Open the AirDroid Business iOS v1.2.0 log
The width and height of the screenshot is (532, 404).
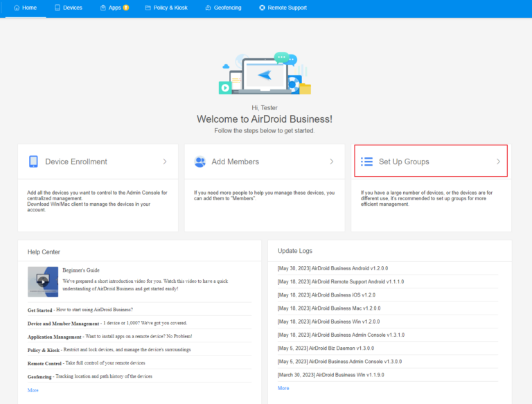pos(326,295)
